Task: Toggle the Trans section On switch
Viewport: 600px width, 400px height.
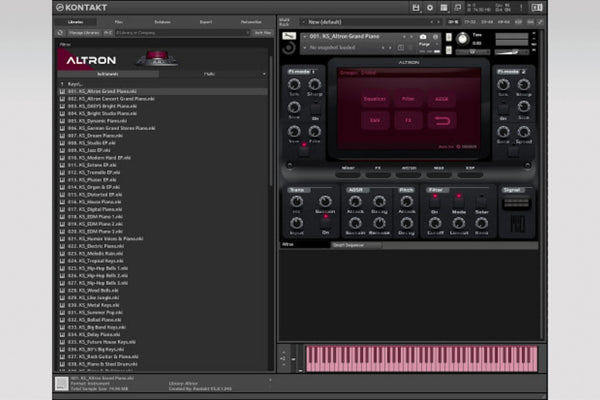Action: [325, 223]
